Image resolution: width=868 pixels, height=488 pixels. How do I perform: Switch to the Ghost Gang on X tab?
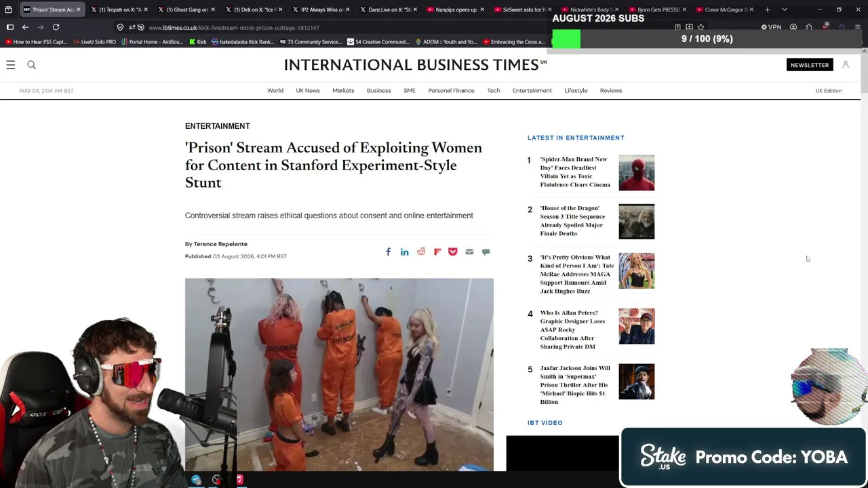pyautogui.click(x=186, y=9)
